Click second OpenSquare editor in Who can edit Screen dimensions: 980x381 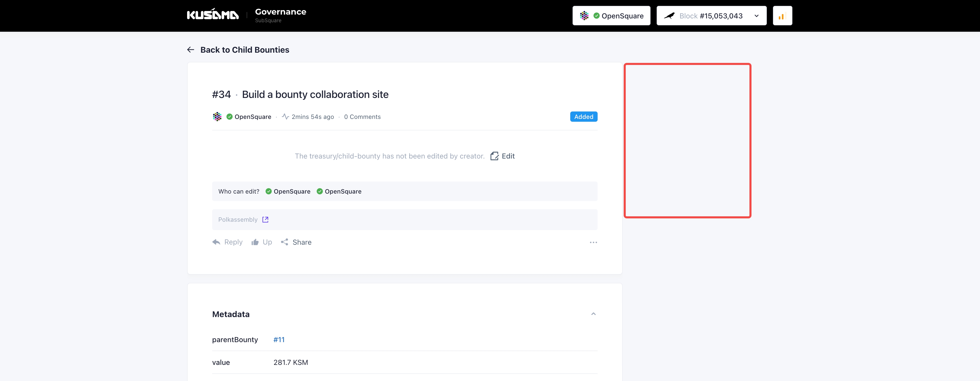click(343, 192)
